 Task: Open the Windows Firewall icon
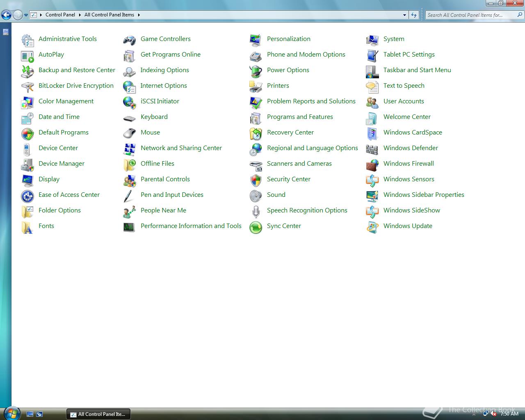pyautogui.click(x=372, y=165)
